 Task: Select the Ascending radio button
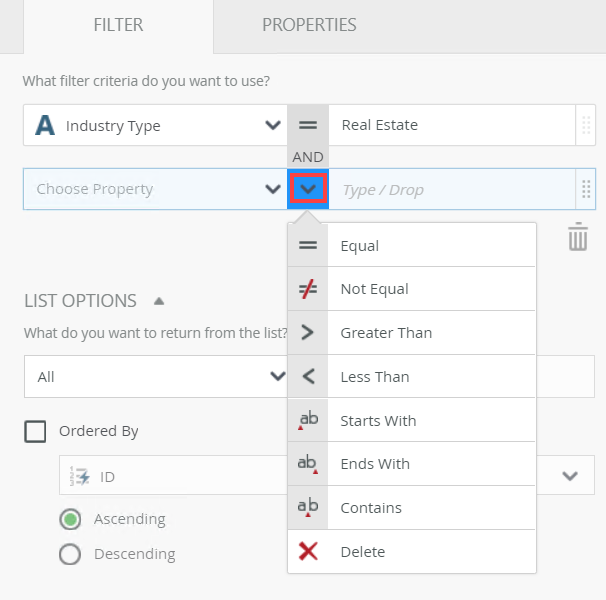(70, 519)
